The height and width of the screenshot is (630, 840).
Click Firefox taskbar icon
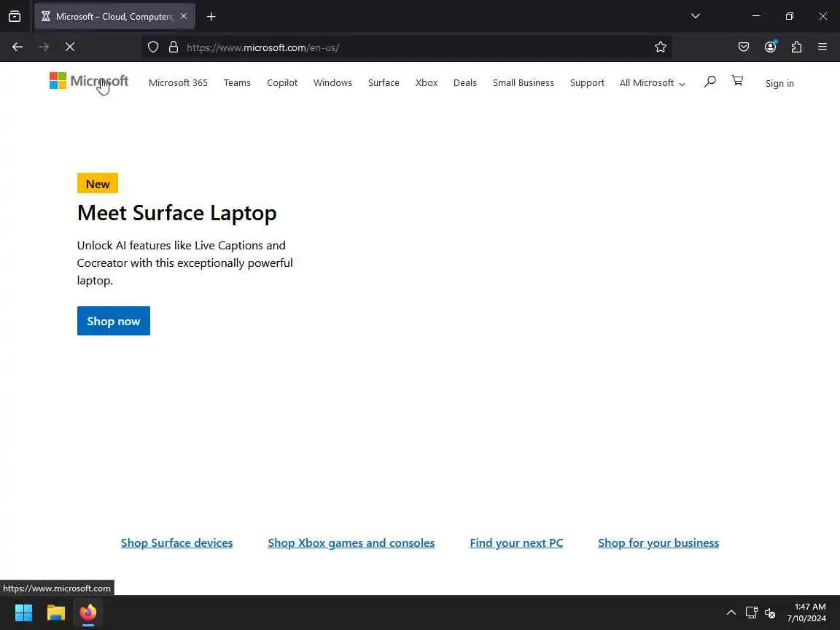(x=87, y=612)
